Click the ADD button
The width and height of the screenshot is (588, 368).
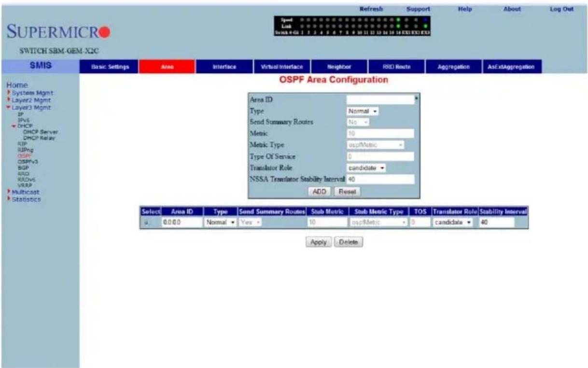tap(319, 191)
